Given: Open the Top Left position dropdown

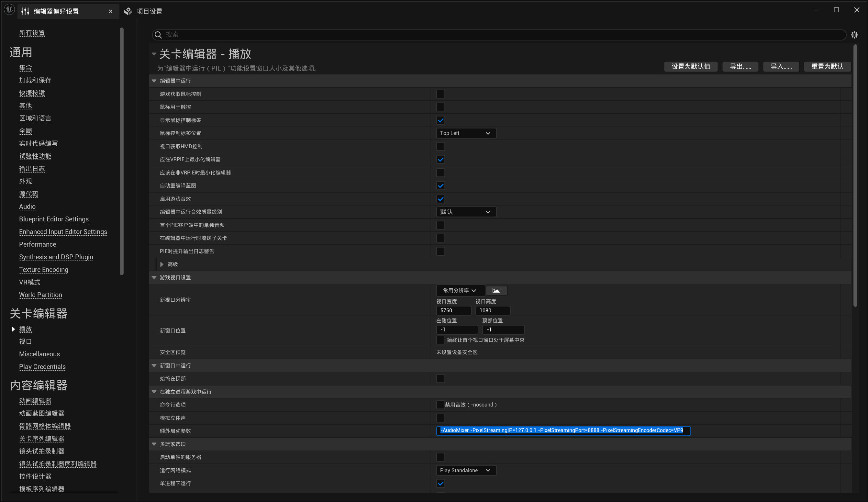Looking at the screenshot, I should point(466,133).
